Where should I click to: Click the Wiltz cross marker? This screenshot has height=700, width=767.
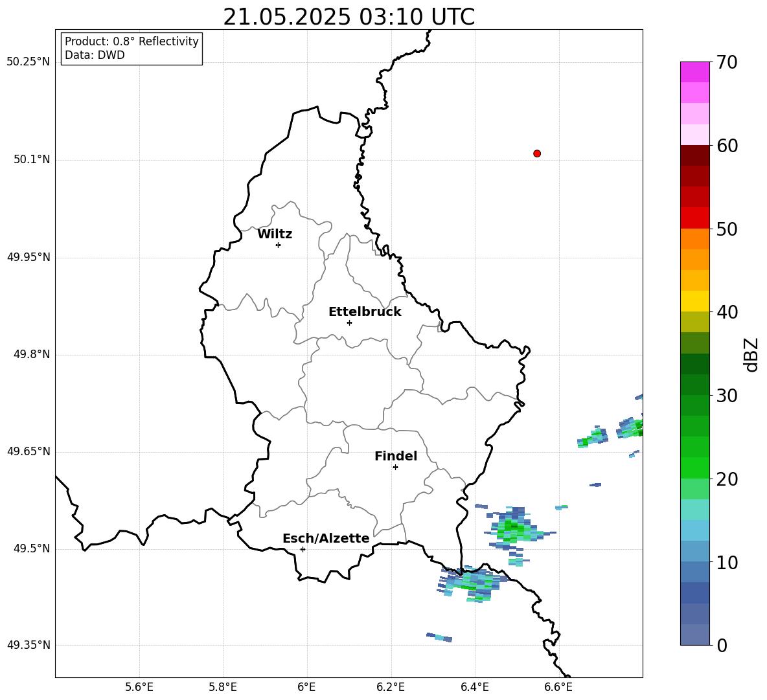tap(279, 245)
